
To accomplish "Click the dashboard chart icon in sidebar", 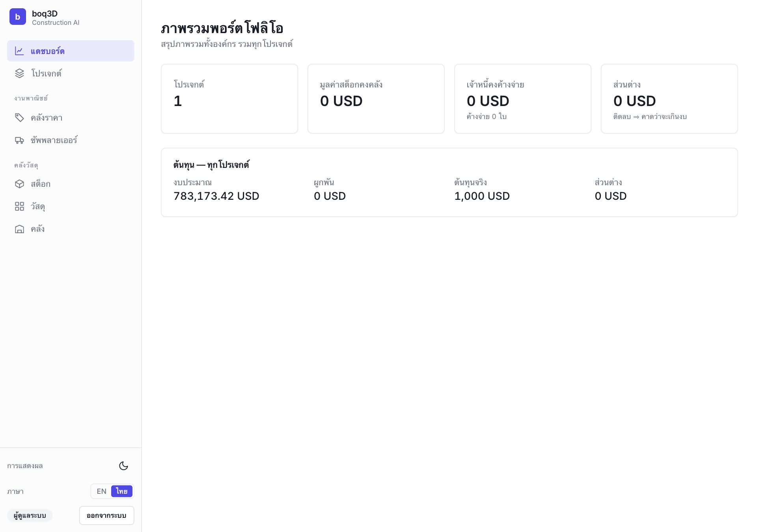I will (x=19, y=51).
